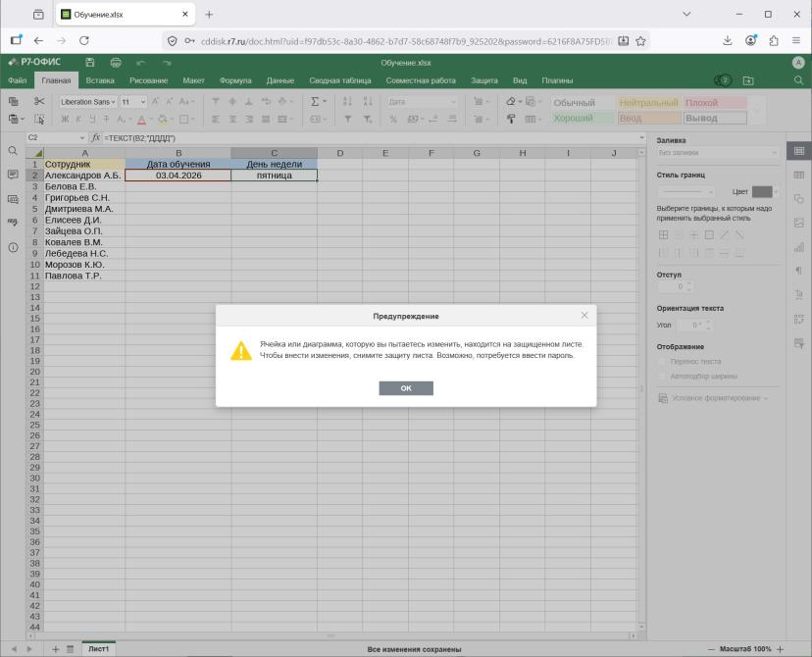Screen dimensions: 812x657
Task: Click the zoom in plus button
Action: 781,649
